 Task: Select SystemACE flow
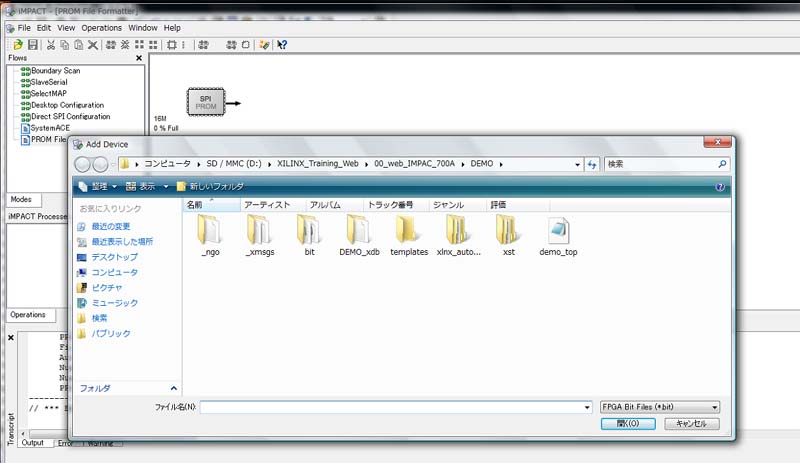tap(45, 128)
